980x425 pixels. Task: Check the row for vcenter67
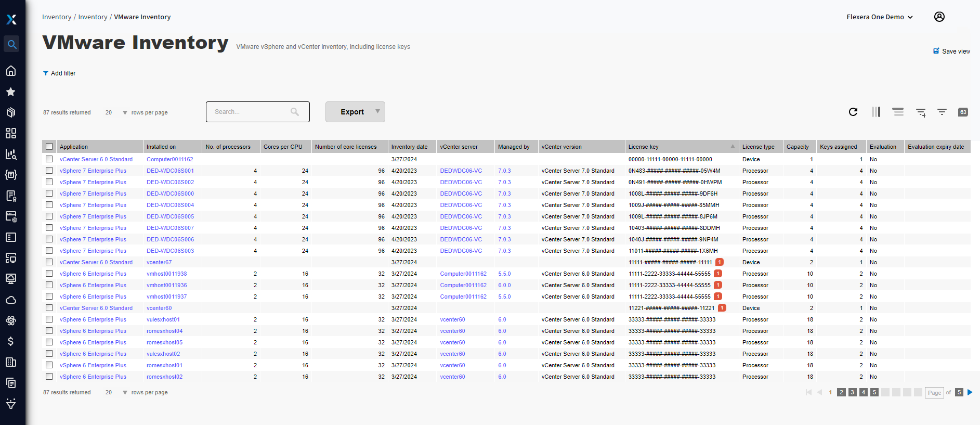[x=49, y=262]
